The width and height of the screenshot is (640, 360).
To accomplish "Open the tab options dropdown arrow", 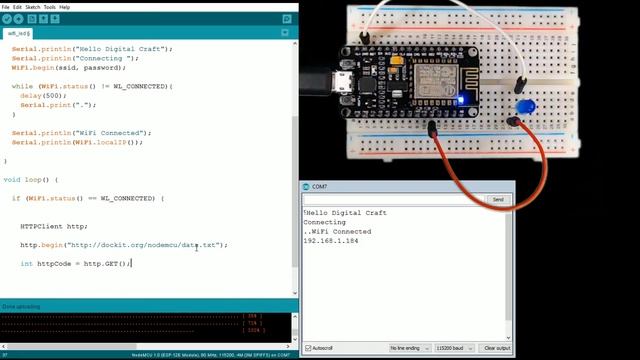I will (x=285, y=33).
